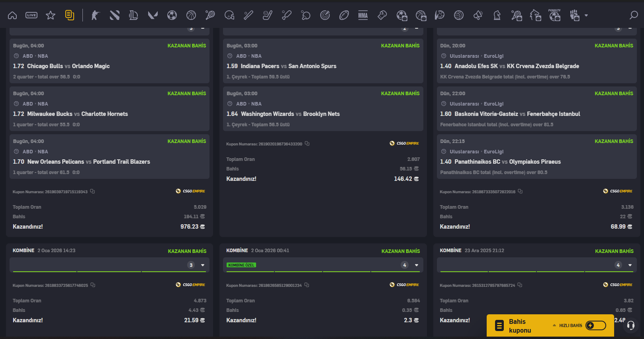
Task: Click Toplam Oran value 5.029
Action: pyautogui.click(x=200, y=207)
